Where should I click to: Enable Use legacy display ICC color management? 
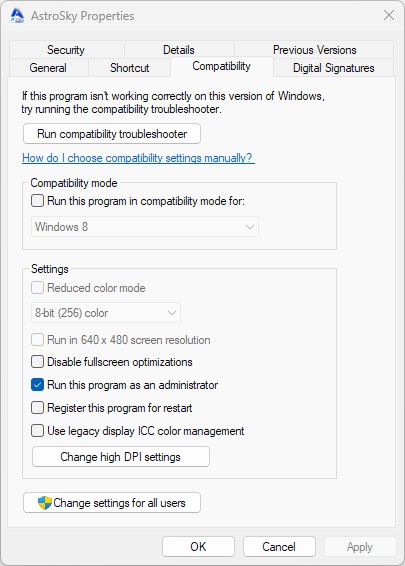[x=38, y=431]
